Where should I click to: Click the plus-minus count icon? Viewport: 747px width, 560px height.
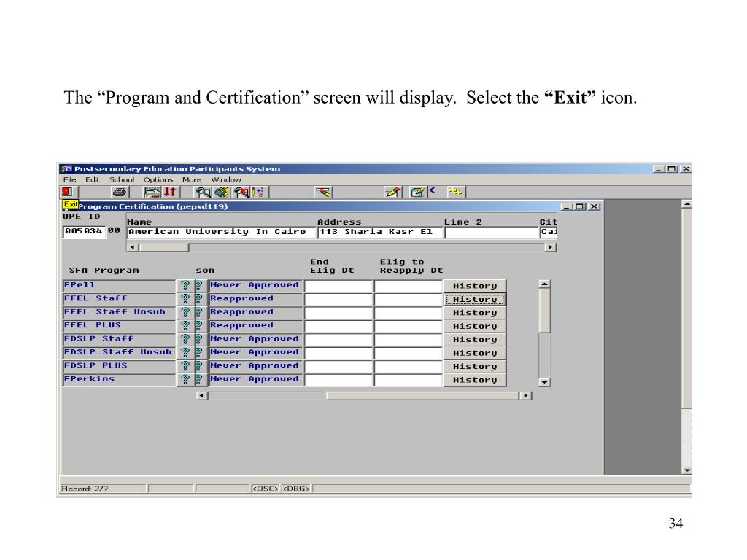(x=258, y=192)
